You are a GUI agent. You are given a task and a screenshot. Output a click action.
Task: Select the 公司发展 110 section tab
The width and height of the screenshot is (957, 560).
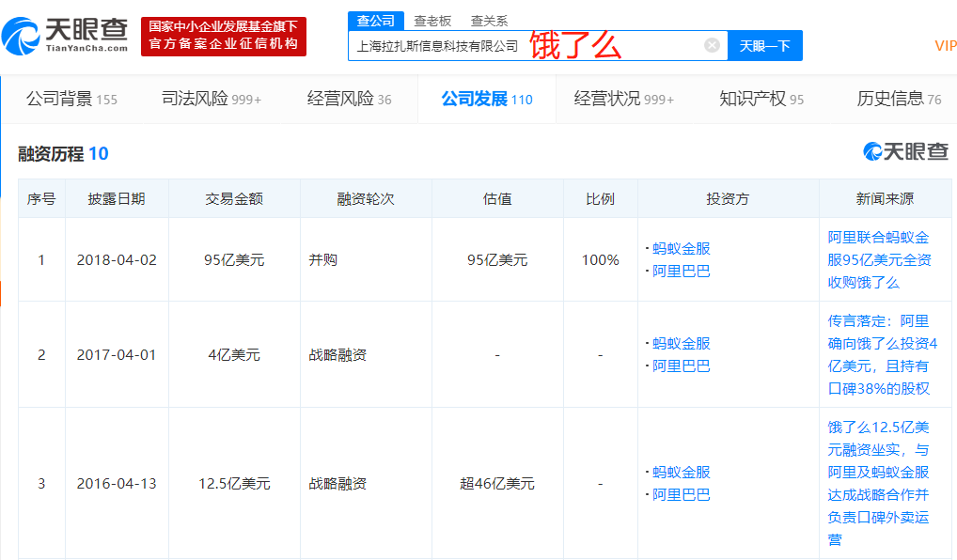coord(486,99)
